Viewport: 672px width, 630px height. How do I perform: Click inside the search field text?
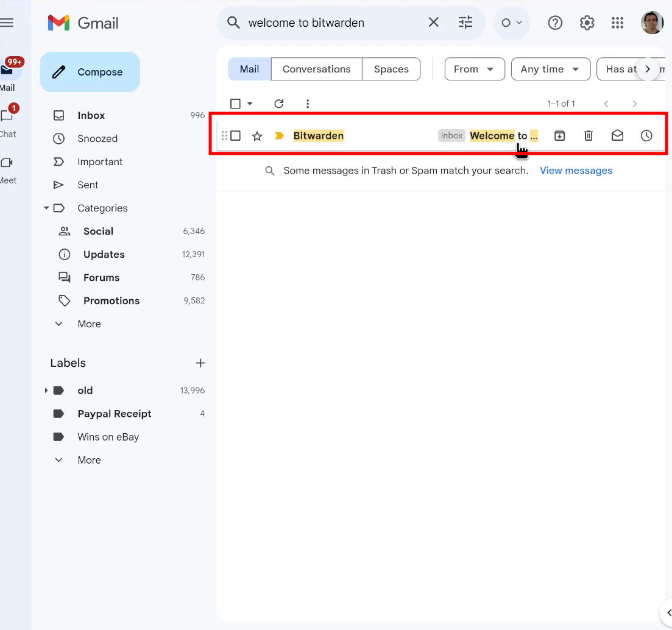point(306,23)
